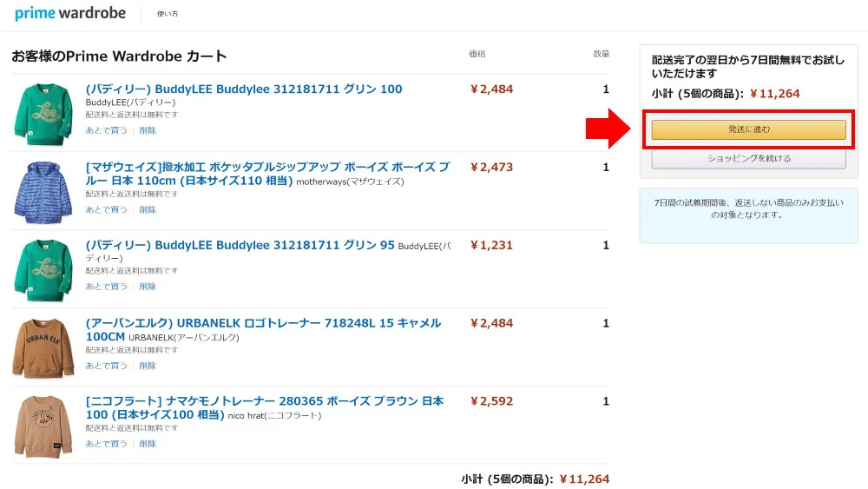Open the 使い方 link in header
The width and height of the screenshot is (868, 489).
pyautogui.click(x=168, y=14)
